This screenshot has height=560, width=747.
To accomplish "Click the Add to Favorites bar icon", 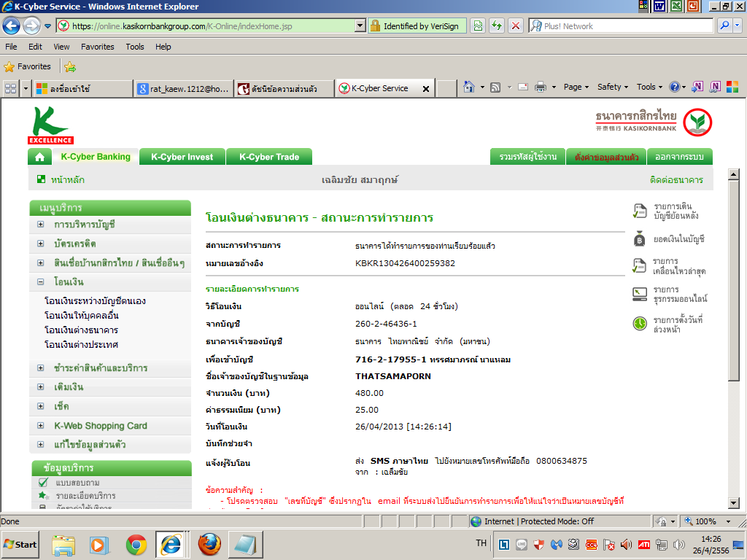I will tap(70, 66).
